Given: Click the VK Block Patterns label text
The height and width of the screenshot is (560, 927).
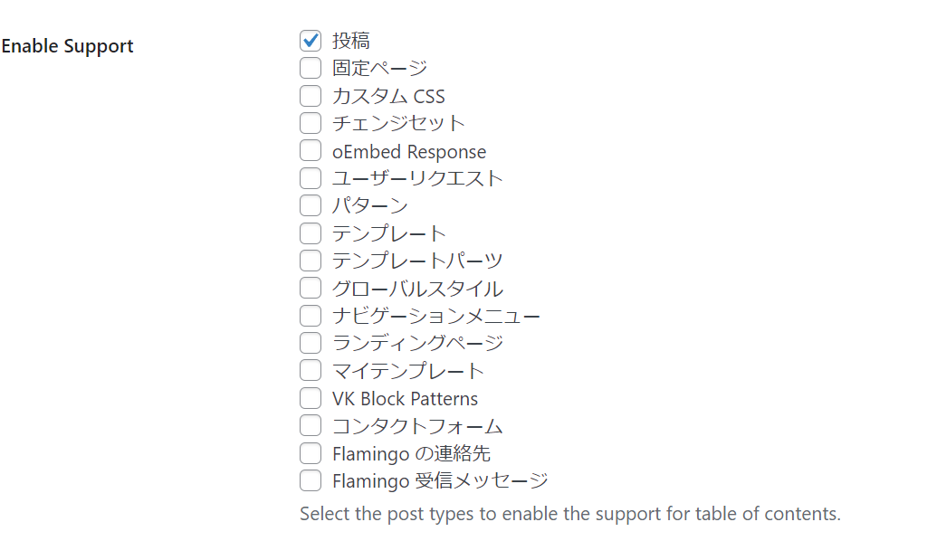Looking at the screenshot, I should (x=405, y=398).
